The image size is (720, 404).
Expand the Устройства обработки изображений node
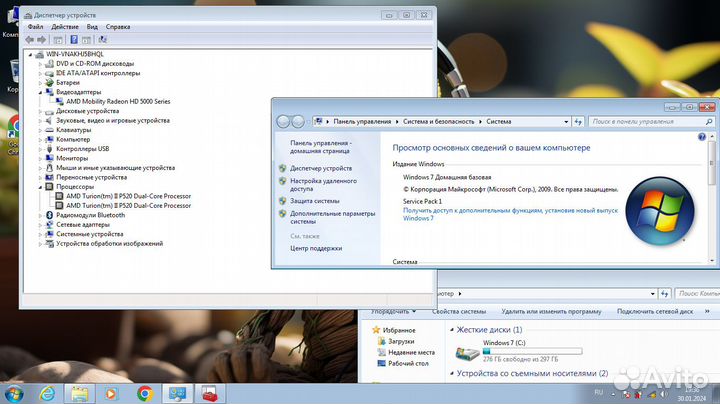(x=40, y=244)
